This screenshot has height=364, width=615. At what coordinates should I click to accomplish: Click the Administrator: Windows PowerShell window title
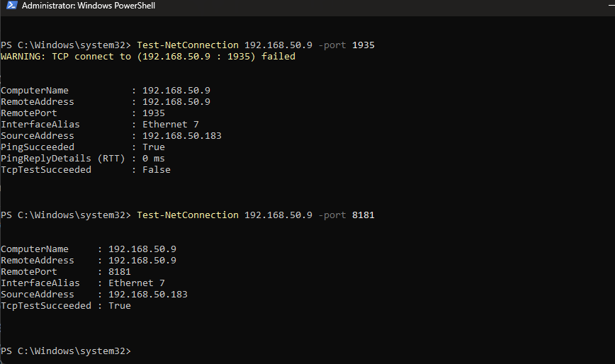click(89, 6)
